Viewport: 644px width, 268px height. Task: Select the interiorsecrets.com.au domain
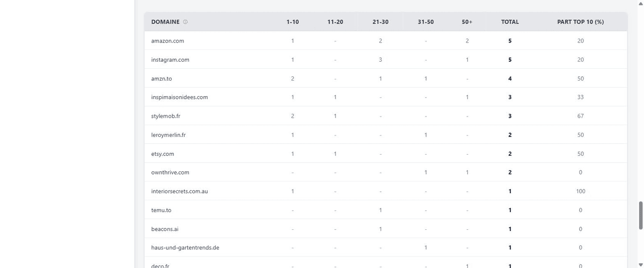pos(179,191)
